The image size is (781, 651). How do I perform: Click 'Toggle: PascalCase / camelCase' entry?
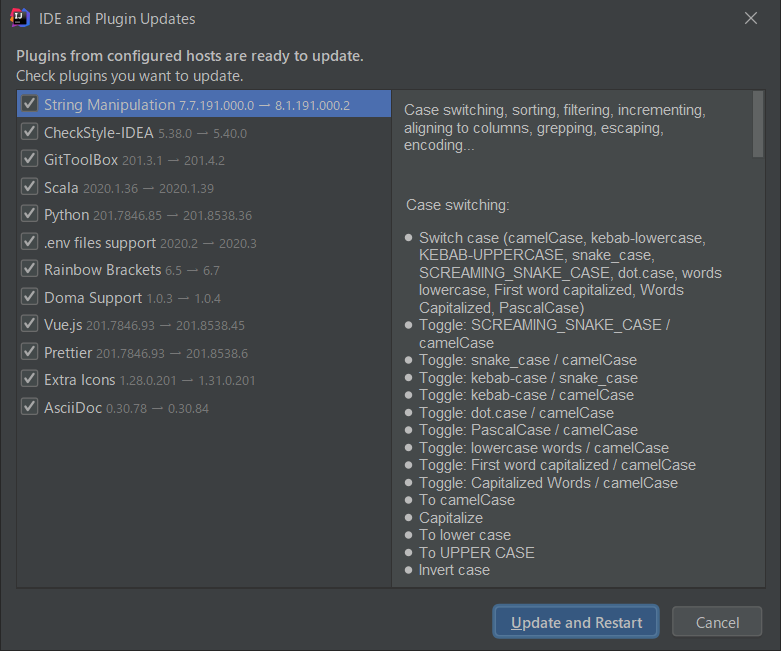(x=528, y=429)
